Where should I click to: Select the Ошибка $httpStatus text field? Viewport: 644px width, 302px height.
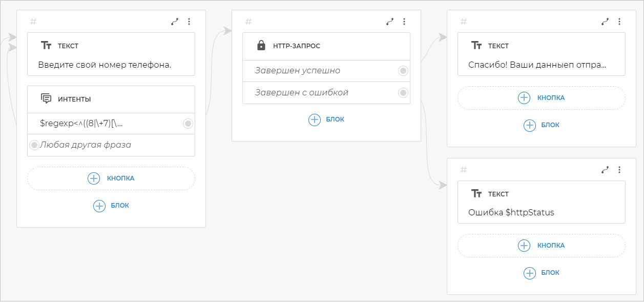tap(541, 212)
